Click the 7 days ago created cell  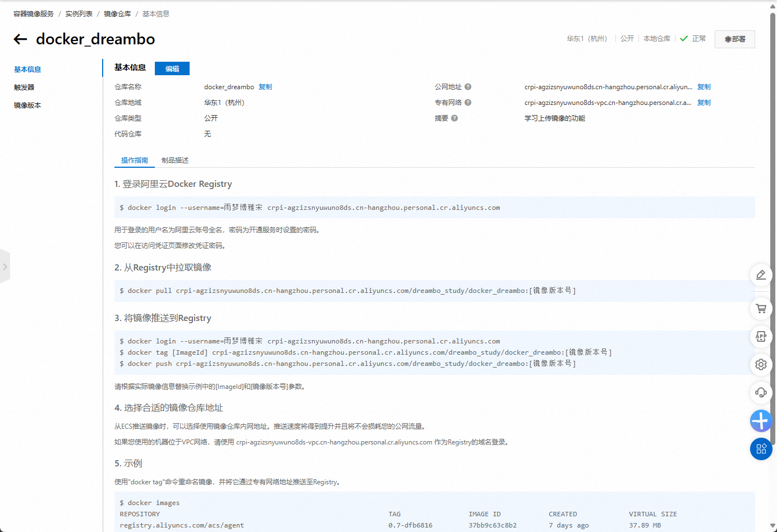569,525
